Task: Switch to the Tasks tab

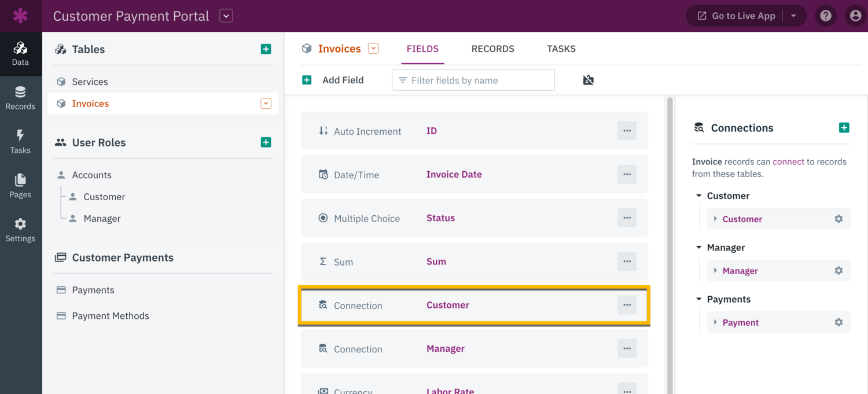Action: (561, 49)
